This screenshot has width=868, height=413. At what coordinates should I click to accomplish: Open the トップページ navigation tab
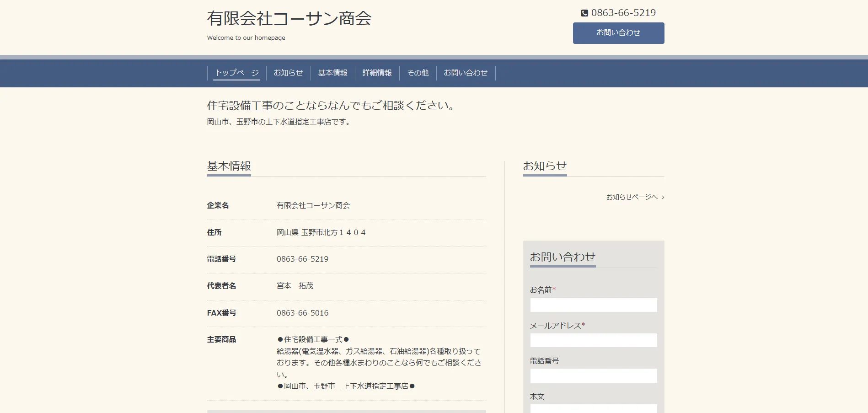[x=237, y=73]
